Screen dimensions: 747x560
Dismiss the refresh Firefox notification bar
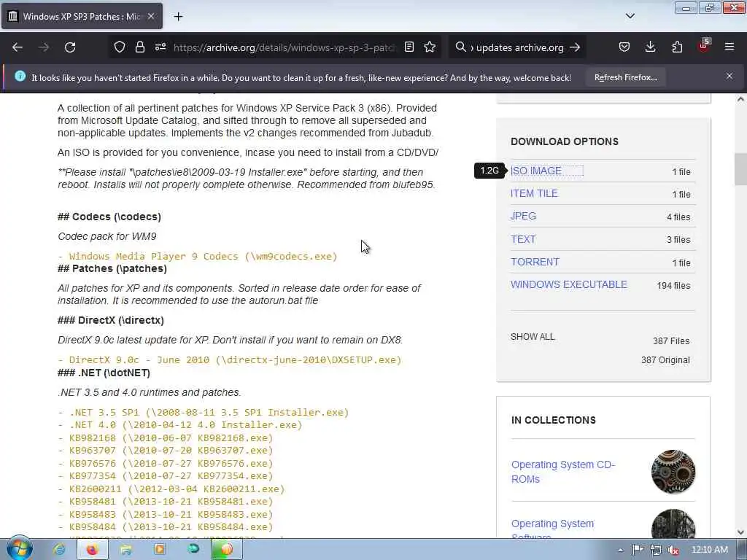729,76
